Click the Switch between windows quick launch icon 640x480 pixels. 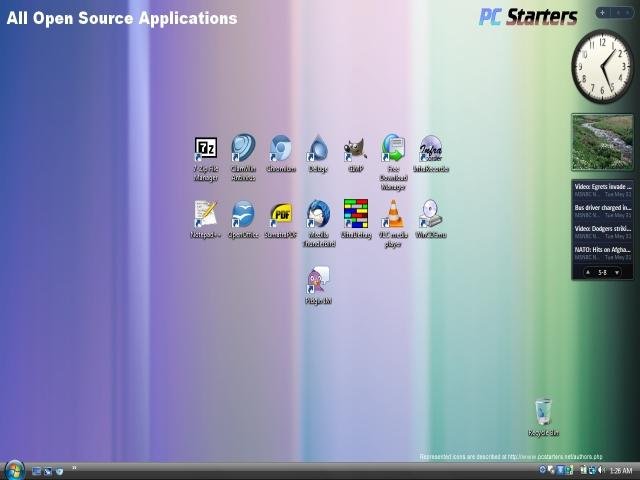pos(48,471)
